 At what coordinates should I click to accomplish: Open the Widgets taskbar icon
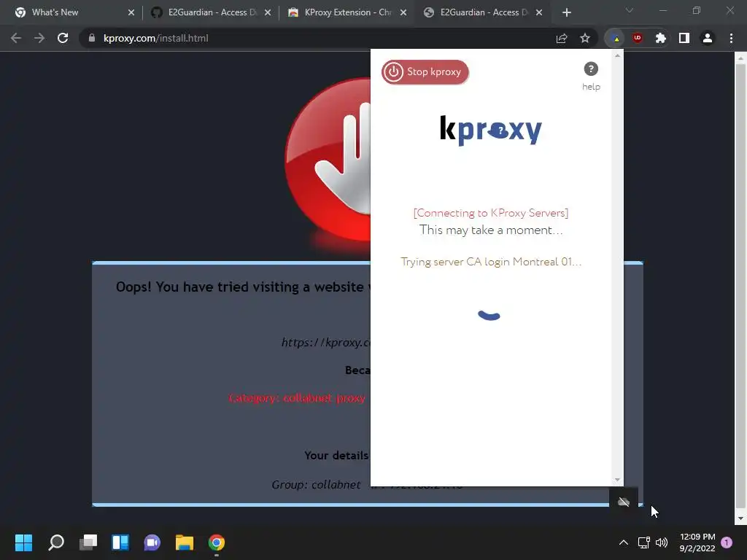click(x=120, y=542)
